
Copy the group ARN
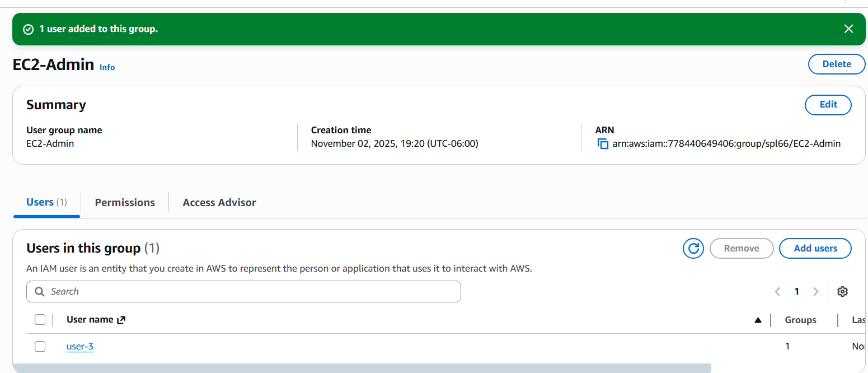tap(603, 143)
